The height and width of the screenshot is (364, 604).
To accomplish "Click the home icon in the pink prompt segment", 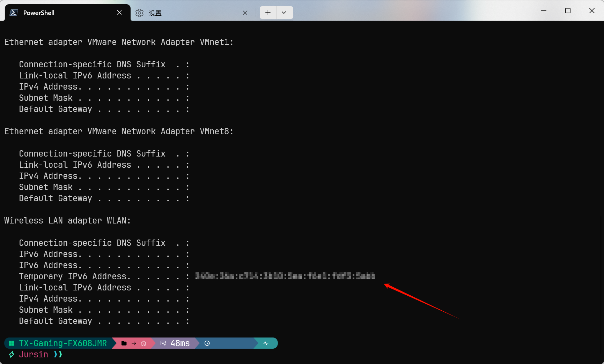I will coord(143,343).
